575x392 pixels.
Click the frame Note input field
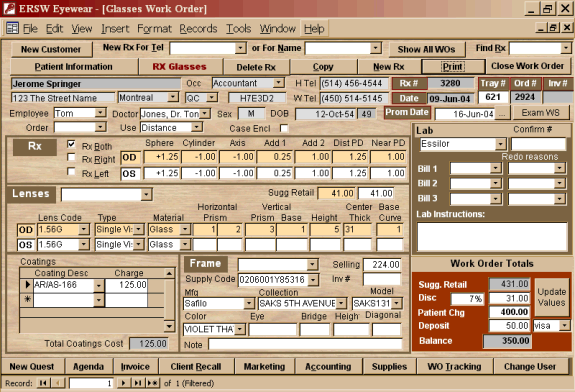(x=305, y=344)
